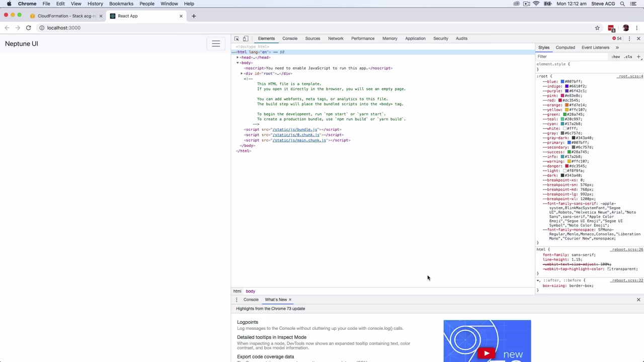Expand the head element node
This screenshot has height=362, width=644.
238,57
